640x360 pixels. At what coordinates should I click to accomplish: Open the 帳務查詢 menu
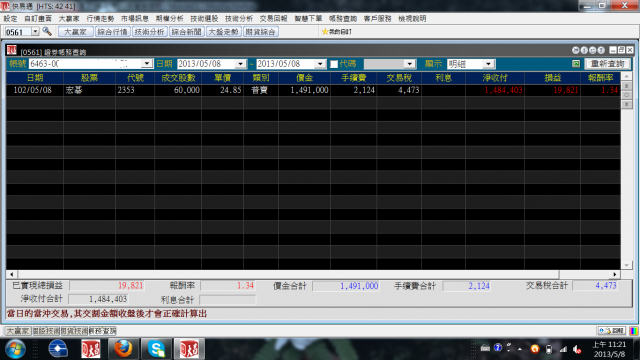[343, 18]
